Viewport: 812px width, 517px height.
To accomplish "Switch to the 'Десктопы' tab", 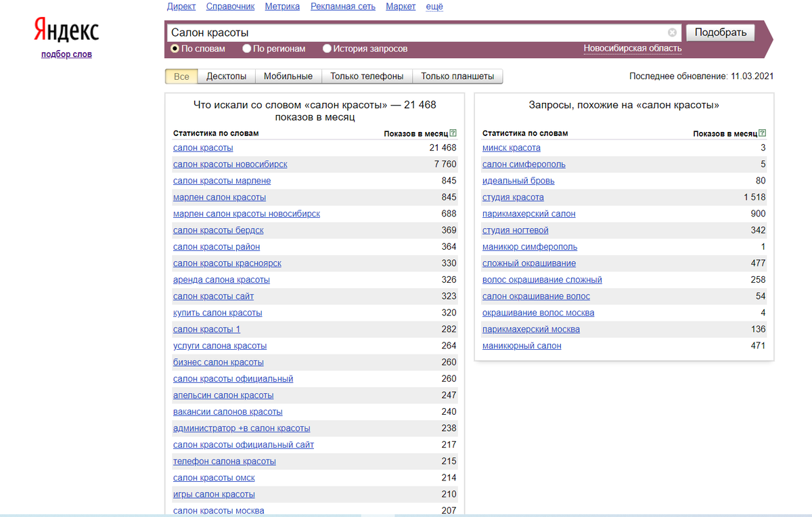I will pos(226,76).
